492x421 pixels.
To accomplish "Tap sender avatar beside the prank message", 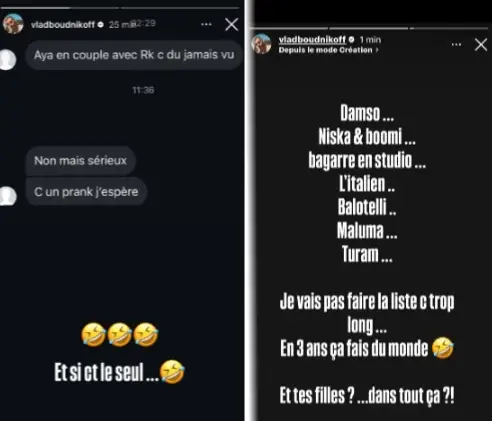I will click(7, 196).
